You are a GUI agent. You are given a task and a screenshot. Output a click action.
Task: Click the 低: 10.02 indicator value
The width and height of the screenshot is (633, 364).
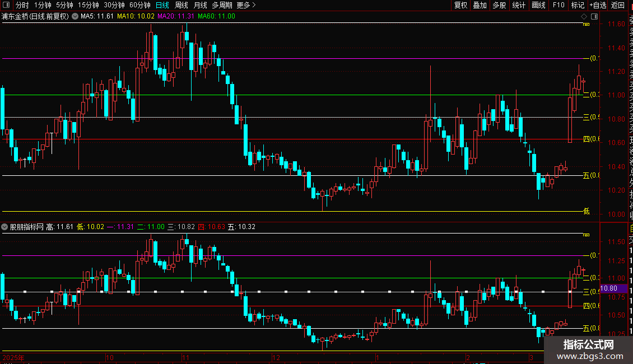click(90, 227)
